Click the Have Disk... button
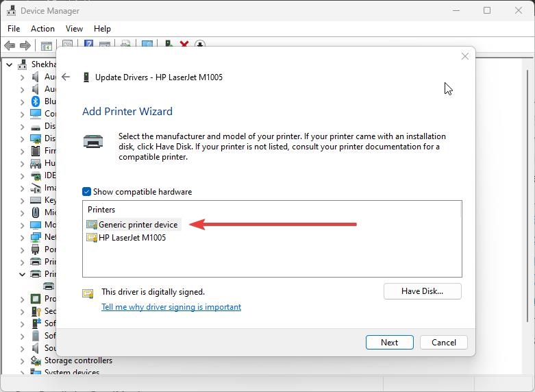This screenshot has width=535, height=392. click(x=423, y=291)
